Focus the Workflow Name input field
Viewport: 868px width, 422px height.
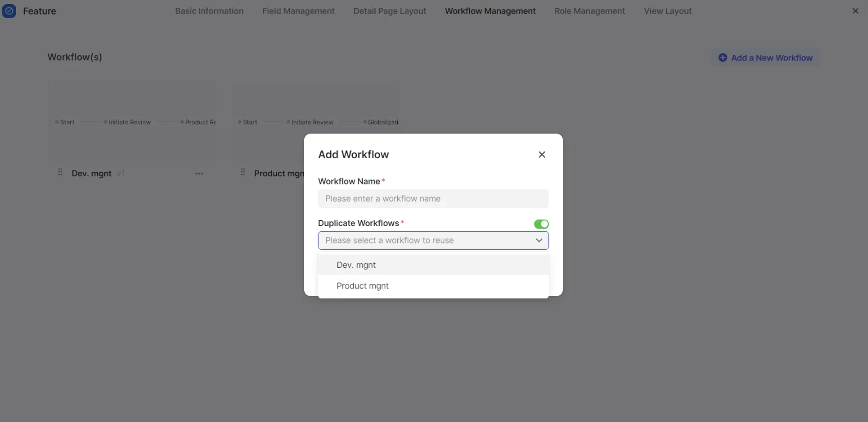(433, 199)
